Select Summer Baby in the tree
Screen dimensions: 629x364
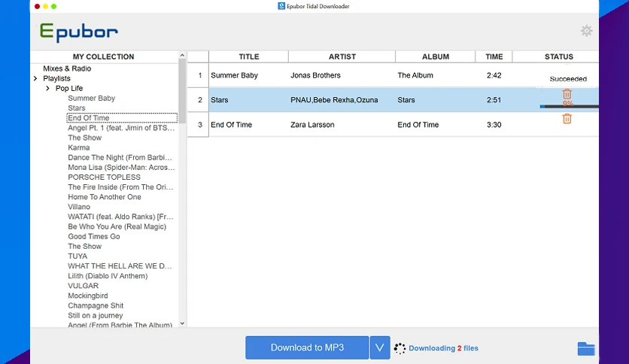(x=92, y=99)
